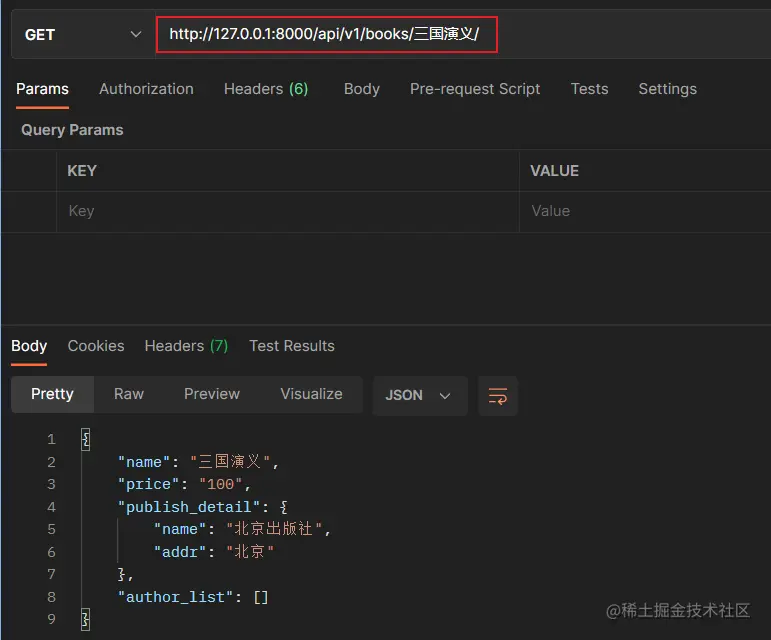Click the VALUE column header

(554, 171)
